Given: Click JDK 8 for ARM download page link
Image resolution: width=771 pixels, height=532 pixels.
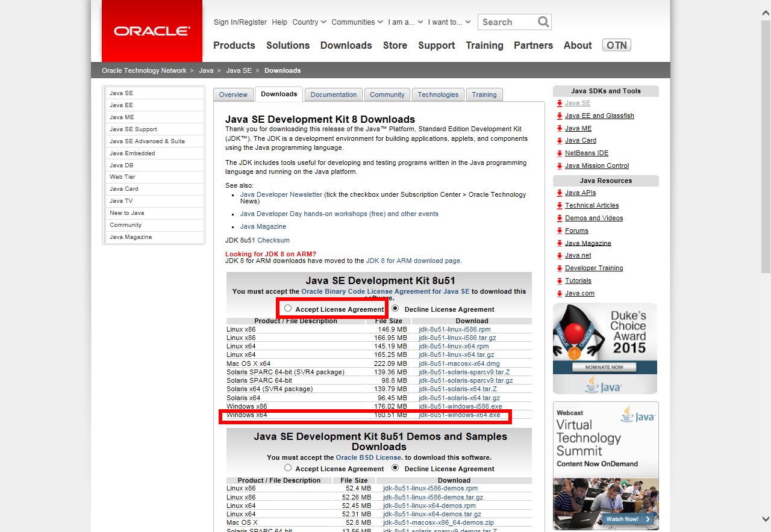Looking at the screenshot, I should [413, 261].
